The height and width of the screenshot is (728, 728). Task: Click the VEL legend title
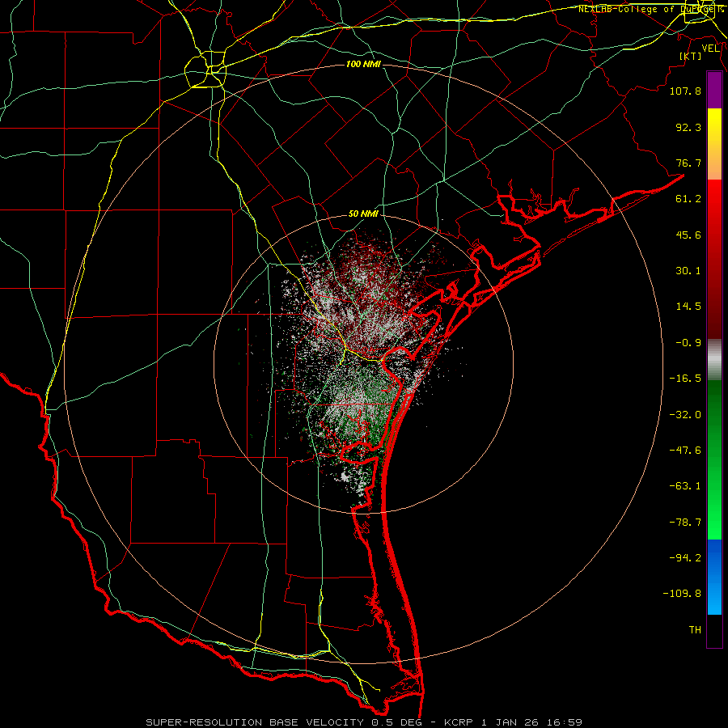(710, 49)
